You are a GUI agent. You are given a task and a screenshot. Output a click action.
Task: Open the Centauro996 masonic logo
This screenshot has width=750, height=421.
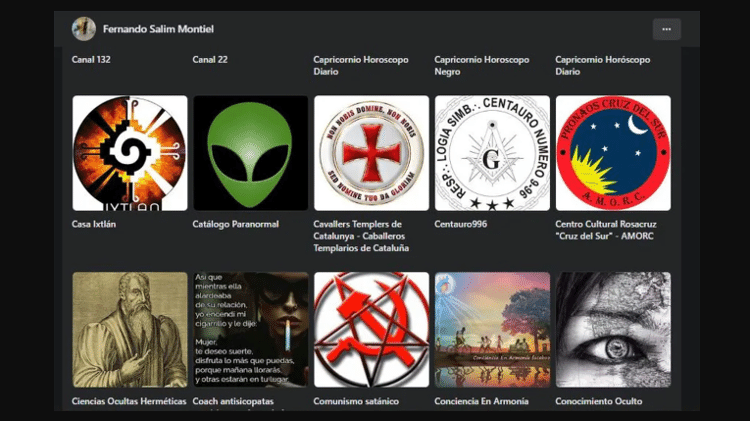coord(492,153)
